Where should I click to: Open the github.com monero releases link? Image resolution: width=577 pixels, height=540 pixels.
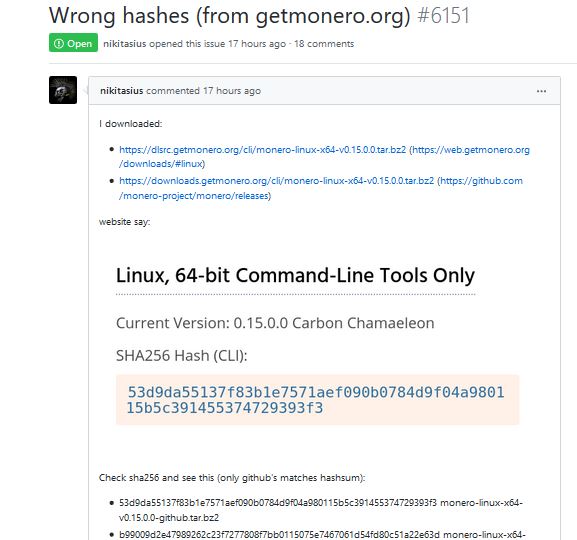pos(321,188)
